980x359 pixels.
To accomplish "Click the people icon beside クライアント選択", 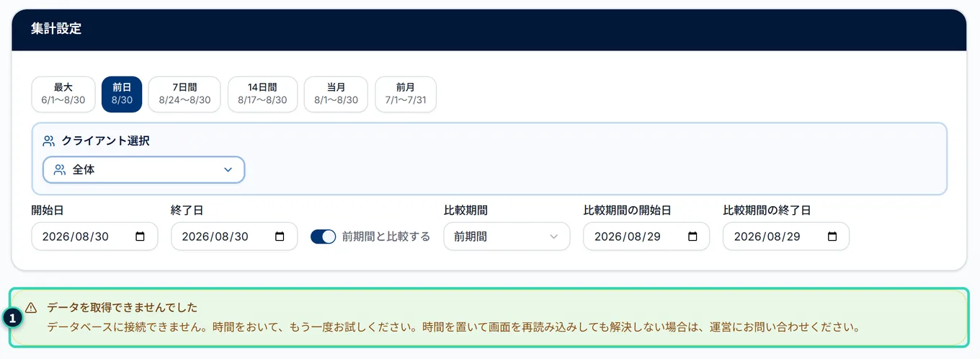I will pos(49,141).
